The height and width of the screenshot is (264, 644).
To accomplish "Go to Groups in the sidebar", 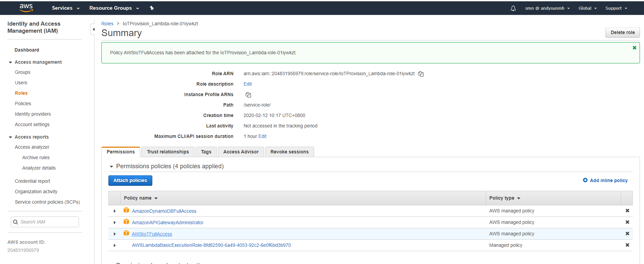I will (x=23, y=72).
